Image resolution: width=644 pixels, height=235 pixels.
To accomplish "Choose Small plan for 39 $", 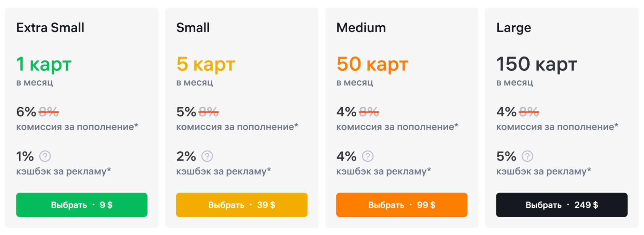I will click(242, 205).
